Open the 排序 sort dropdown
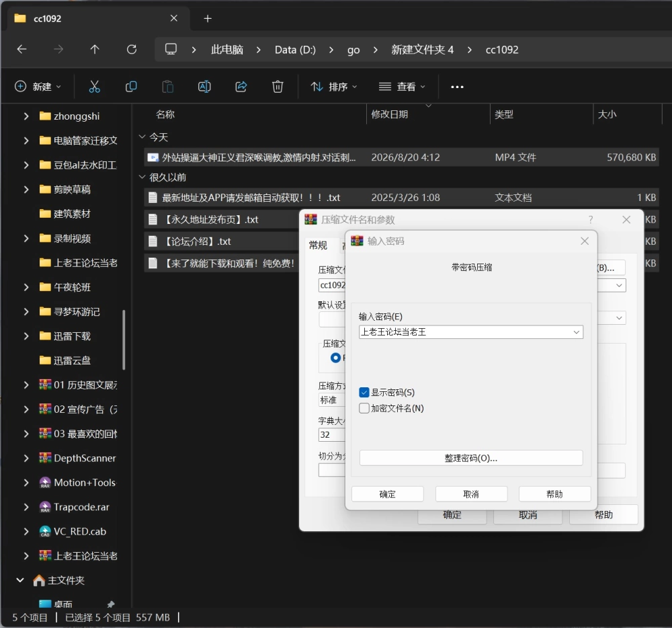The image size is (672, 628). tap(334, 87)
